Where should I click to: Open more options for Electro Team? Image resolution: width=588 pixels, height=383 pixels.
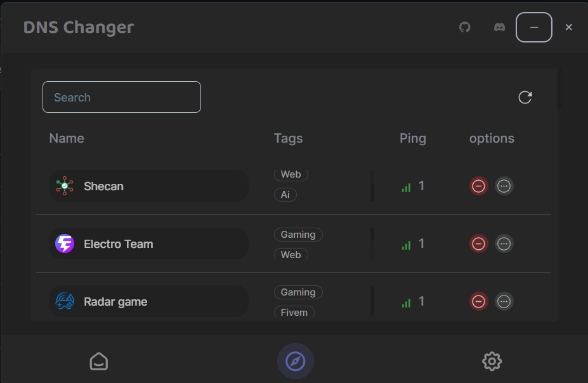[x=504, y=243]
